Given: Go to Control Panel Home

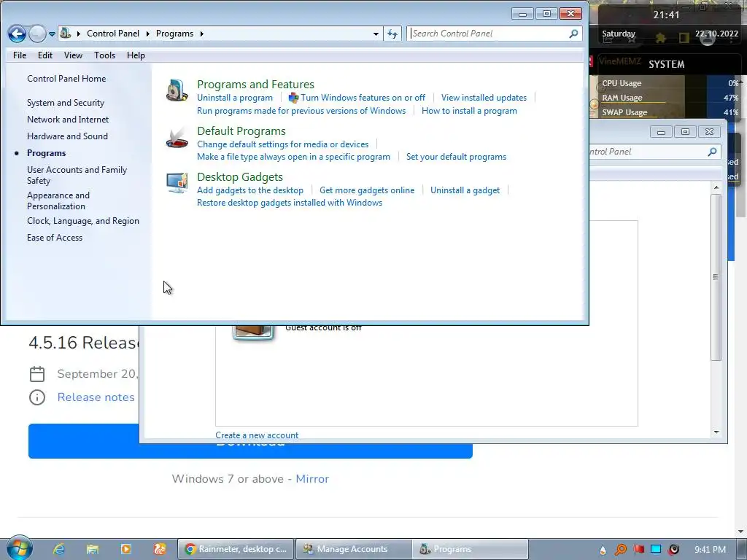Looking at the screenshot, I should [x=66, y=79].
